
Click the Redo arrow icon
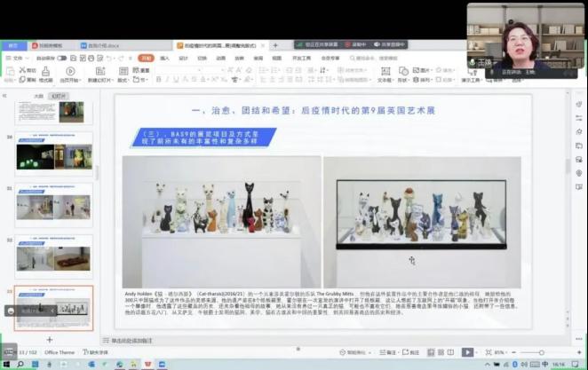pos(121,58)
